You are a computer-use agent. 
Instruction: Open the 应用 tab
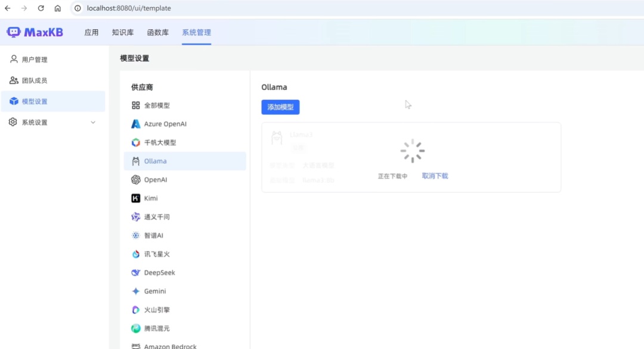(x=91, y=33)
